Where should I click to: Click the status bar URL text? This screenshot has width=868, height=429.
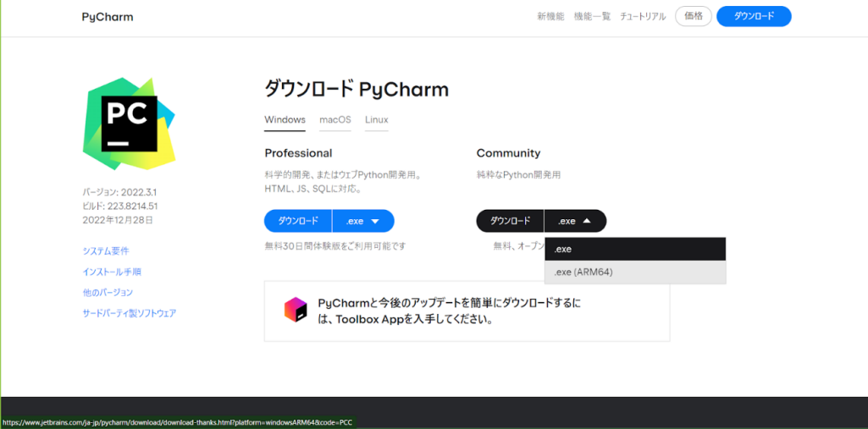(x=177, y=423)
